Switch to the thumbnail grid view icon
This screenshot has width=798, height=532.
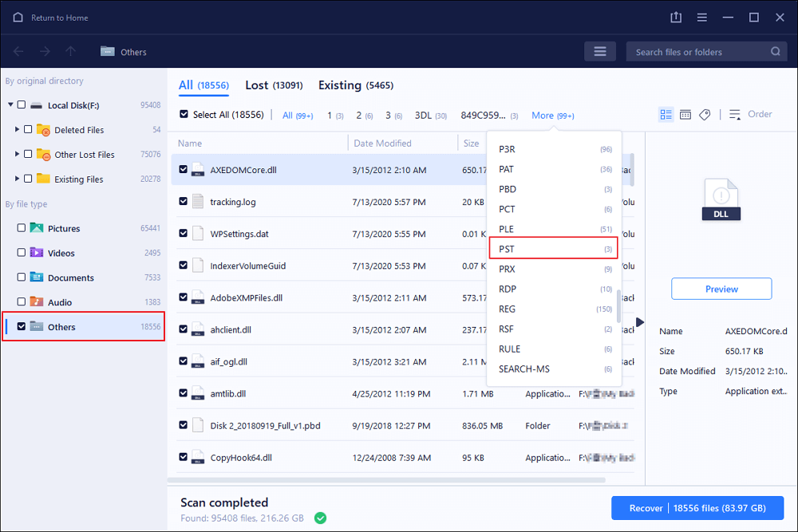coord(685,115)
